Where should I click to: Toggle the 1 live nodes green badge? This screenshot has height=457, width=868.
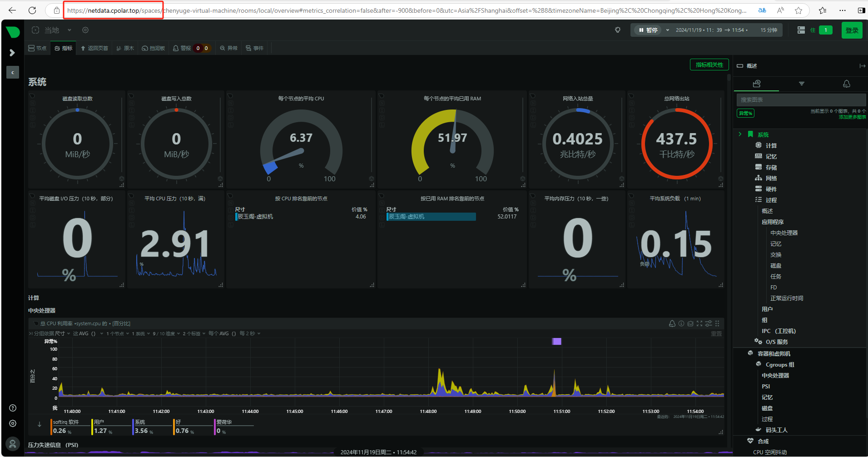(826, 30)
